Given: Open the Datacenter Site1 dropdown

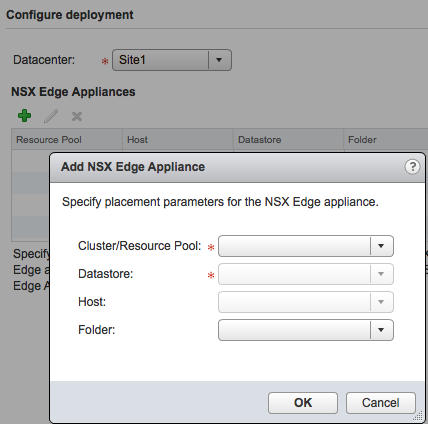Looking at the screenshot, I should click(x=172, y=60).
